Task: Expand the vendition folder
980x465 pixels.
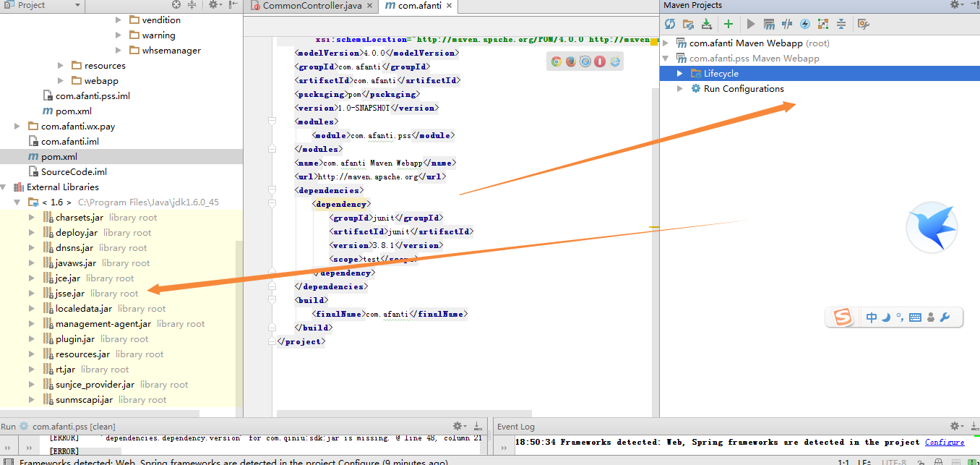Action: 119,20
